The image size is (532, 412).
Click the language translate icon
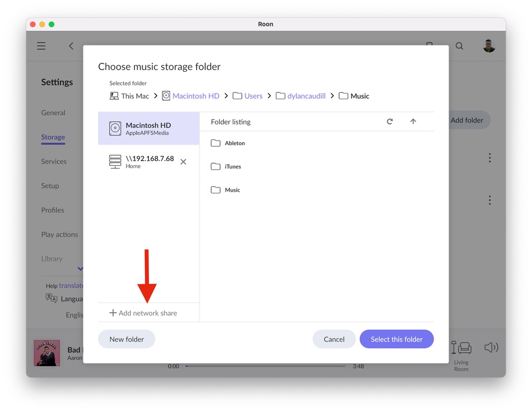tap(51, 298)
